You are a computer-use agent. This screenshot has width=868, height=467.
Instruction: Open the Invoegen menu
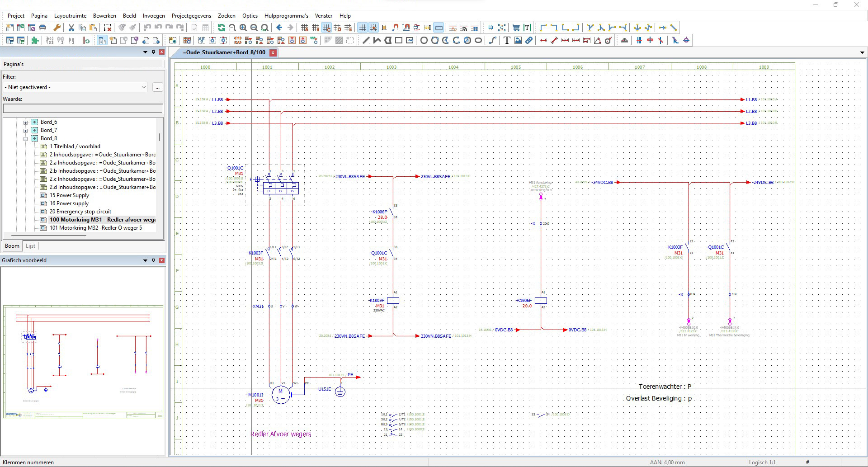tap(154, 15)
